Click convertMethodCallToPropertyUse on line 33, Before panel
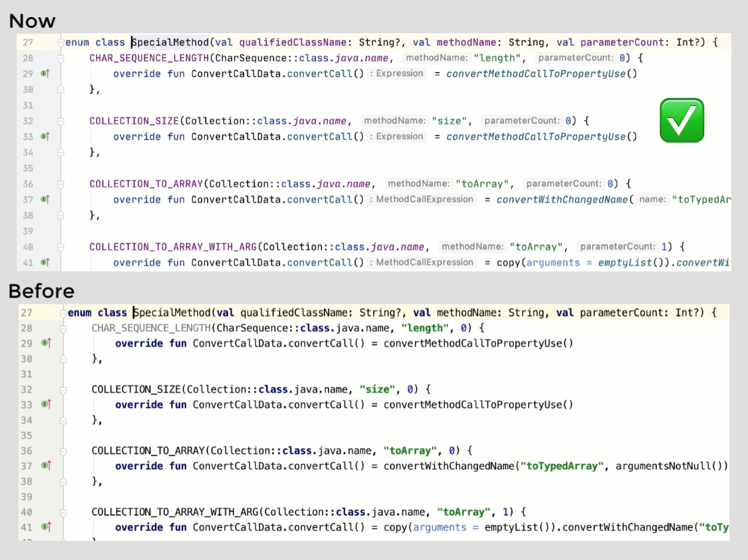748x560 pixels. pos(473,405)
